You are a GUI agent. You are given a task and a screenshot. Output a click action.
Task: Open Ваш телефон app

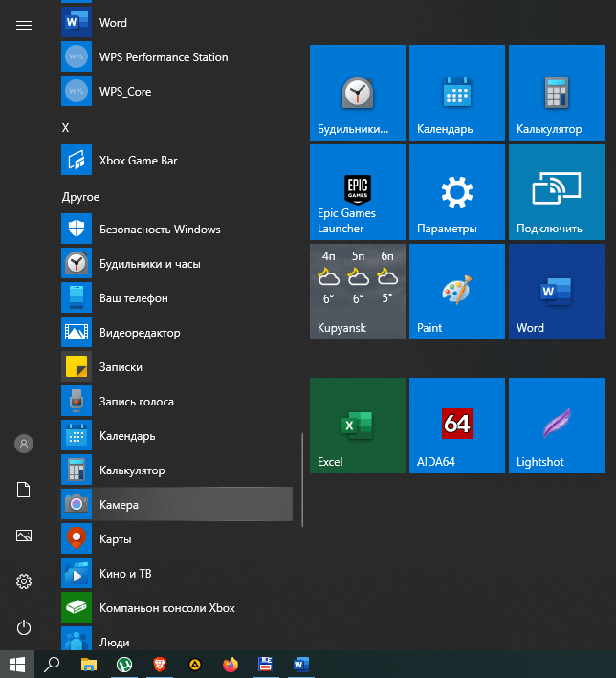coord(177,297)
